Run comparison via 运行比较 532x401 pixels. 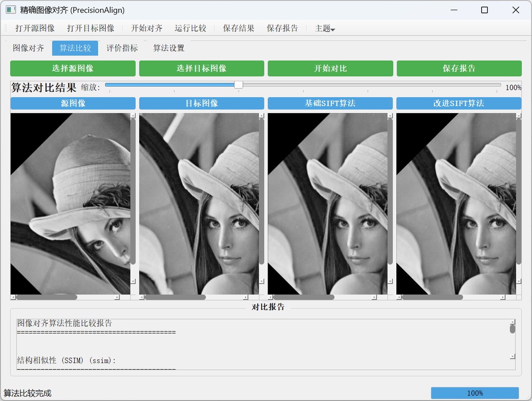pyautogui.click(x=190, y=28)
